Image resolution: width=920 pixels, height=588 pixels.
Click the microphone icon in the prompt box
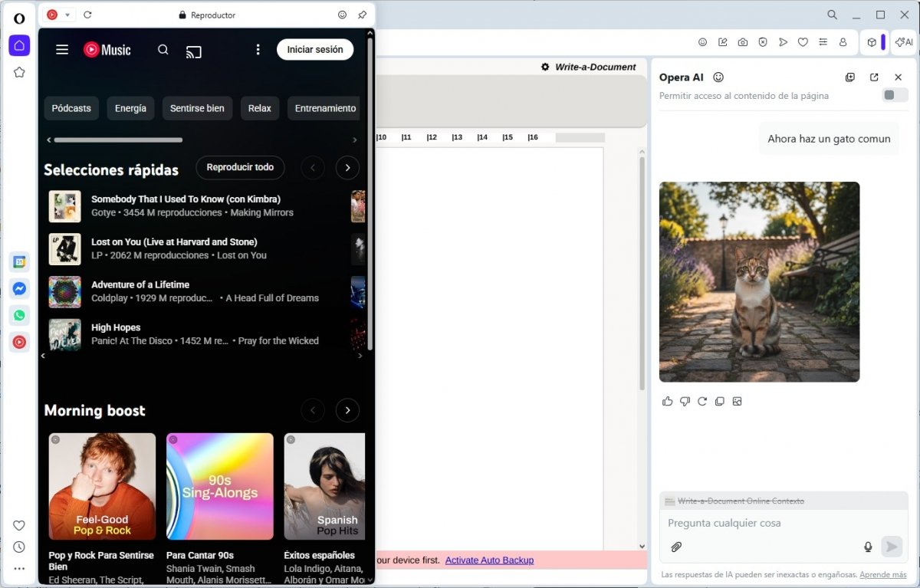coord(868,547)
